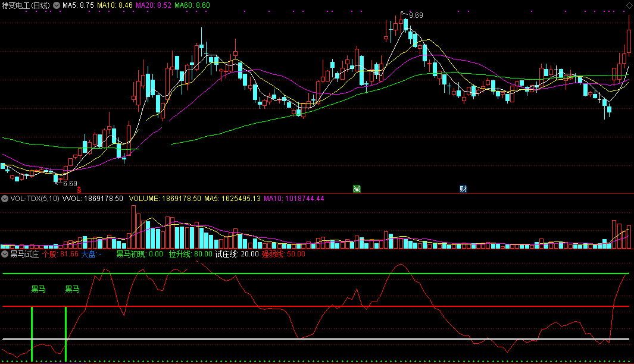Viewport: 634px width, 364px height.
Task: Click the volume MA5: 1625495.13 label
Action: tap(233, 199)
